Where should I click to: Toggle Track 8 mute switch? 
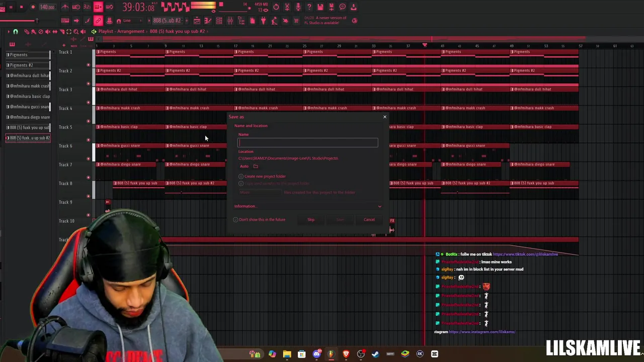pyautogui.click(x=89, y=196)
